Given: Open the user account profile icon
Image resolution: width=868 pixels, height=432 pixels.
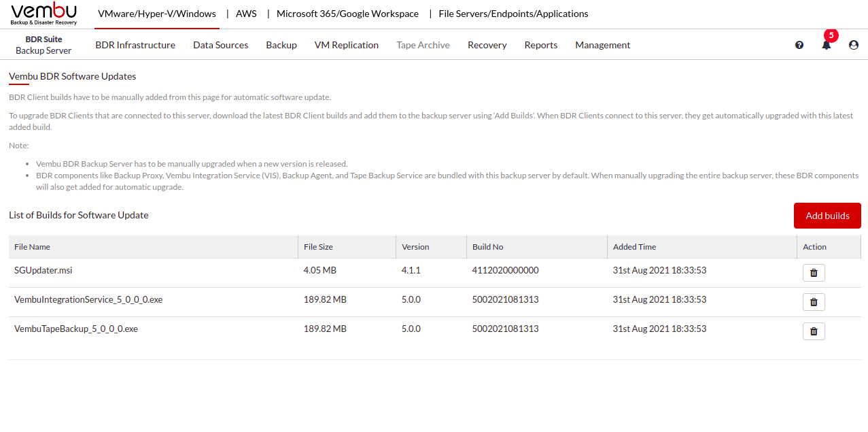Looking at the screenshot, I should pyautogui.click(x=854, y=45).
